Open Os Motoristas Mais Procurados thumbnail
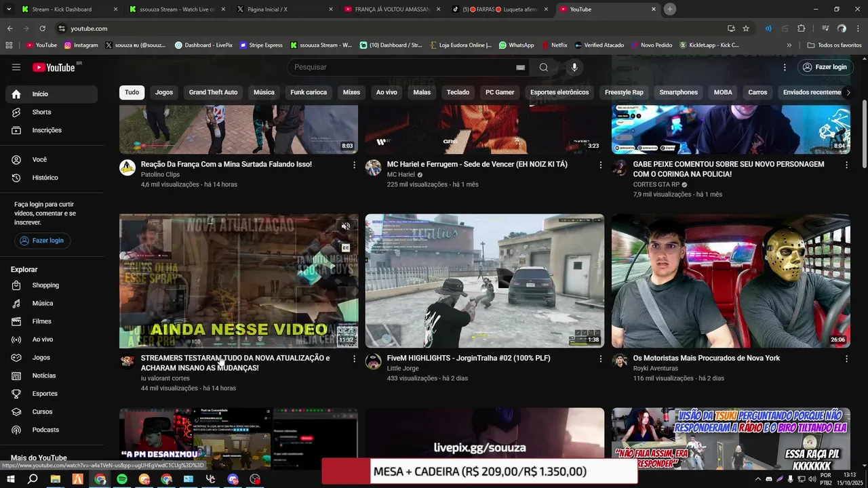 pyautogui.click(x=731, y=281)
